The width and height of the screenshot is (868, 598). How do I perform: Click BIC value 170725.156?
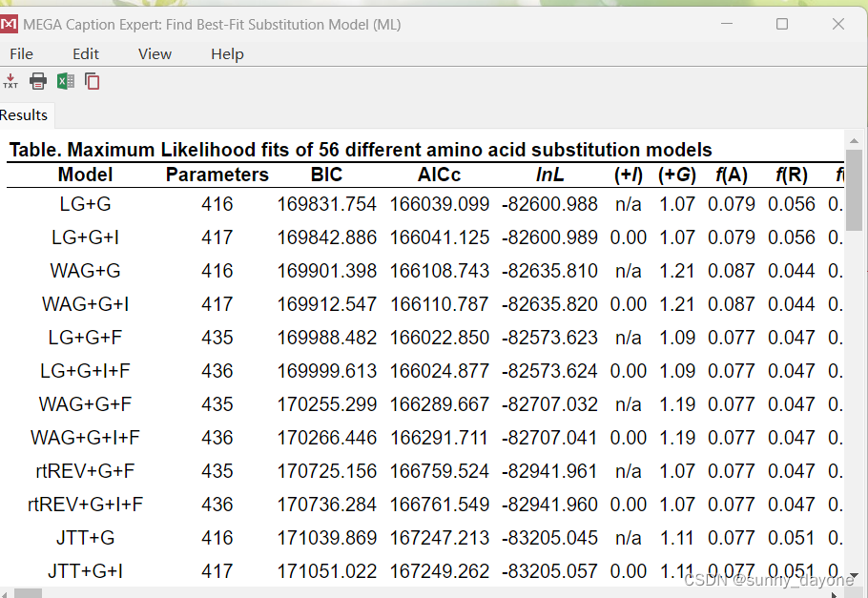[x=326, y=470]
